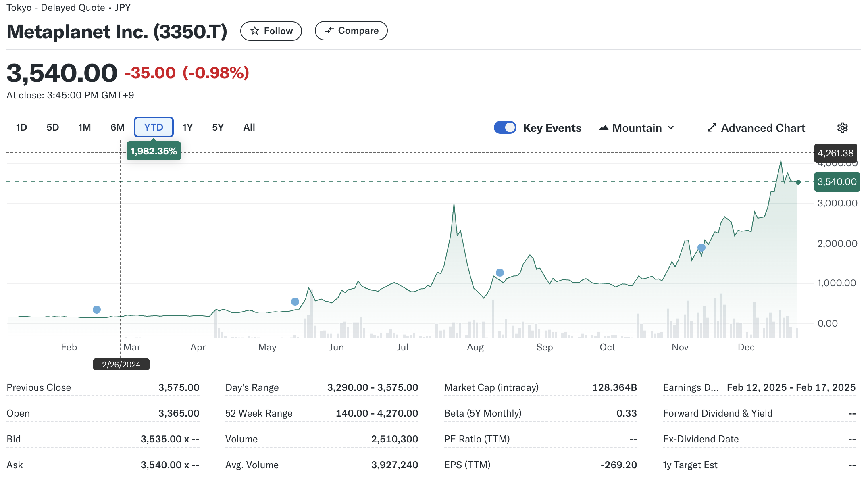Click the EPS (TTM) value -269.20
868x477 pixels.
[x=619, y=465]
